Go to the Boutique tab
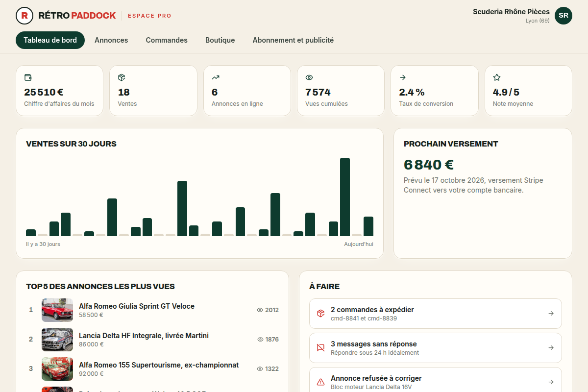This screenshot has width=588, height=392. pos(220,40)
